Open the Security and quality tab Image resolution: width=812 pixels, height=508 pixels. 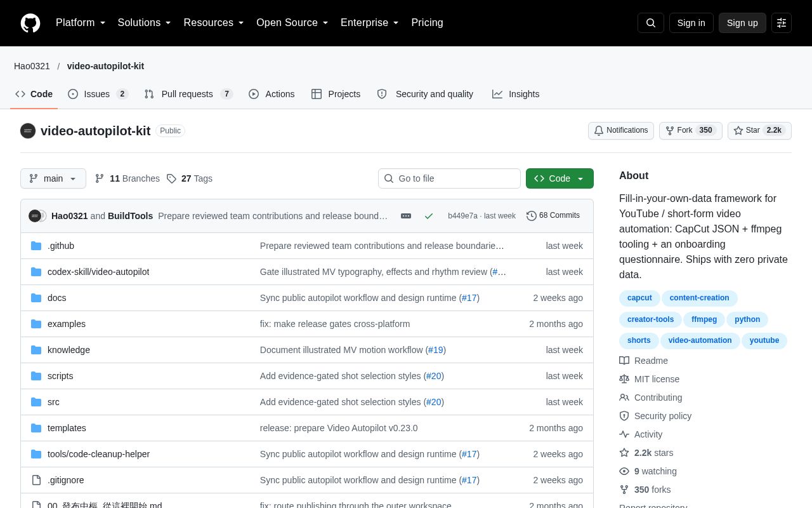coord(425,94)
